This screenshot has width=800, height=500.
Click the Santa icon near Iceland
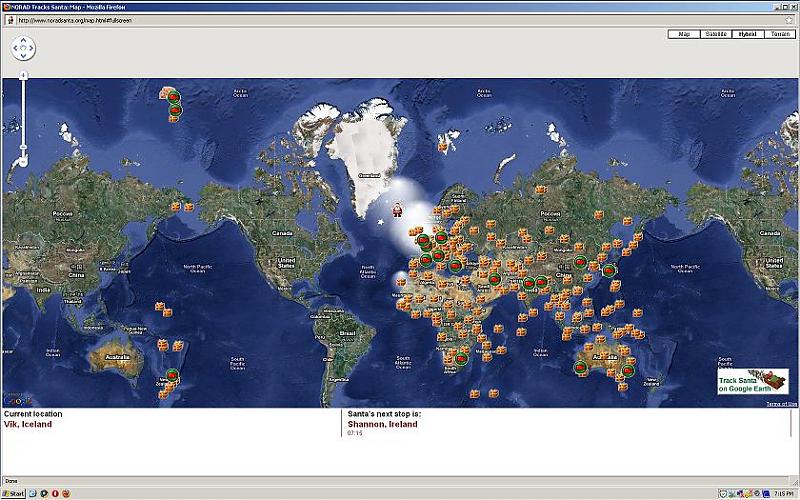point(397,209)
